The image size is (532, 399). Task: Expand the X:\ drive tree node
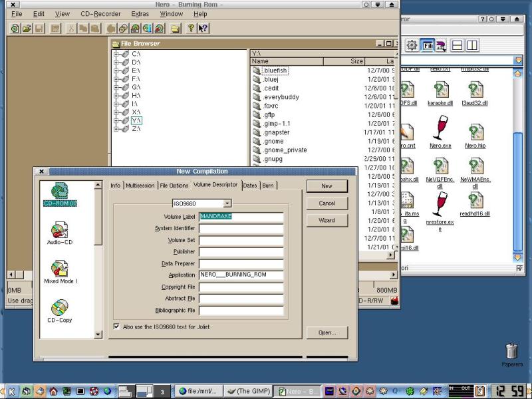pyautogui.click(x=116, y=112)
